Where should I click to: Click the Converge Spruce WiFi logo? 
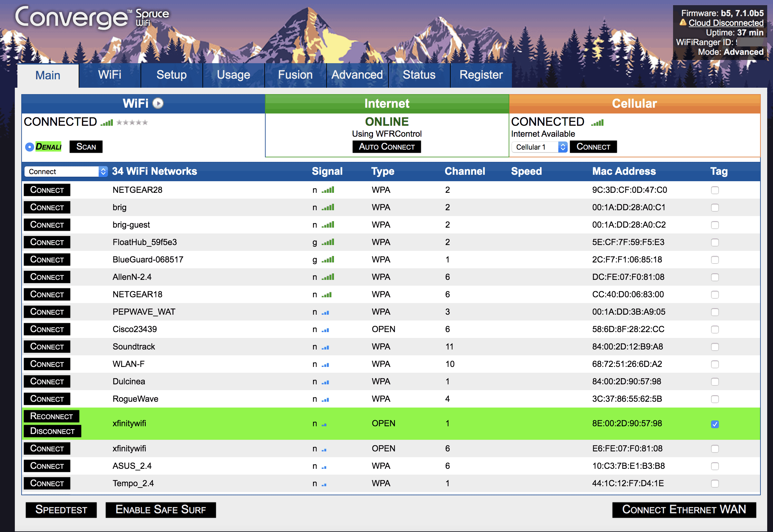(x=92, y=17)
